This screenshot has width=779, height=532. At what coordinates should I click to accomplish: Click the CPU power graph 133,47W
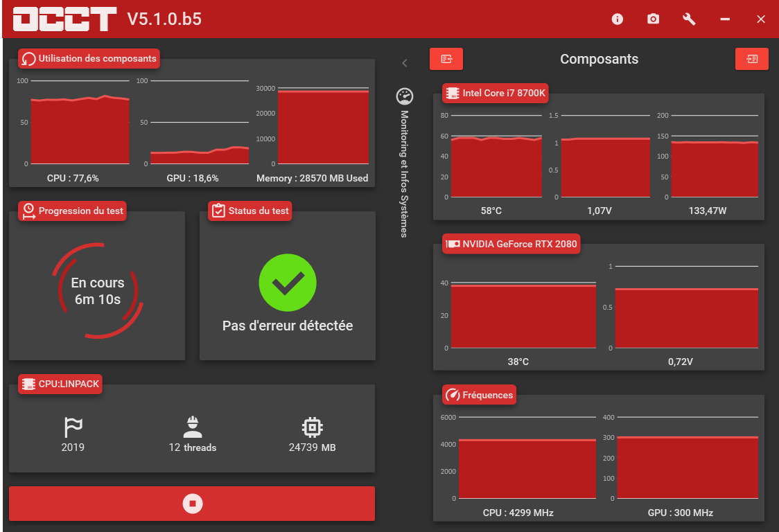coord(715,156)
